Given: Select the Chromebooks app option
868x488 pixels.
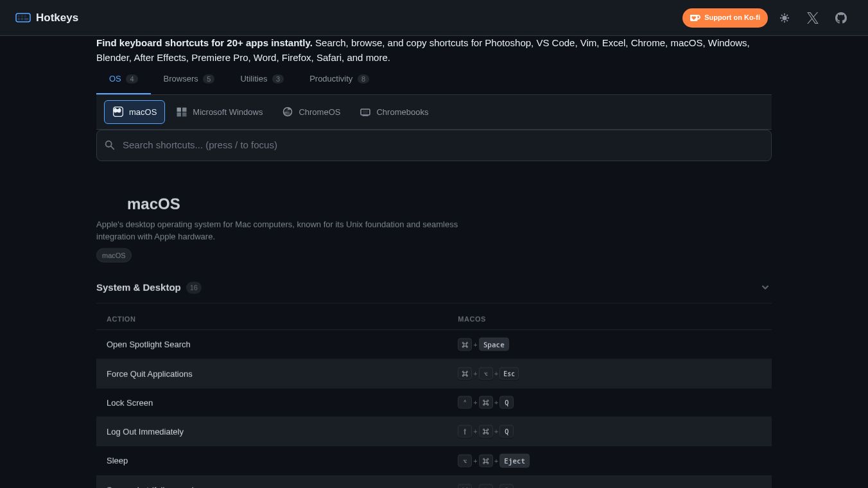Looking at the screenshot, I should click(x=394, y=112).
